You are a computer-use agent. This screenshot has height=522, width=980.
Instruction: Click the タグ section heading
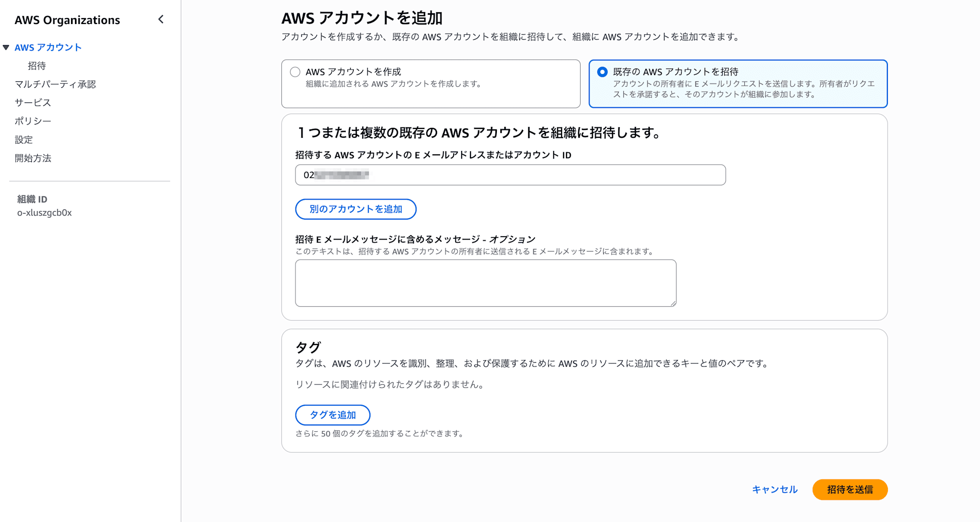pyautogui.click(x=308, y=347)
